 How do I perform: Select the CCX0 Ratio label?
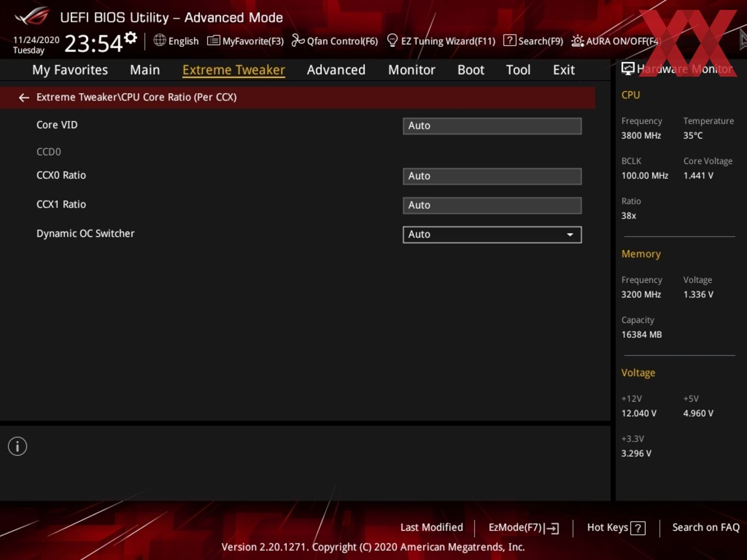point(61,175)
